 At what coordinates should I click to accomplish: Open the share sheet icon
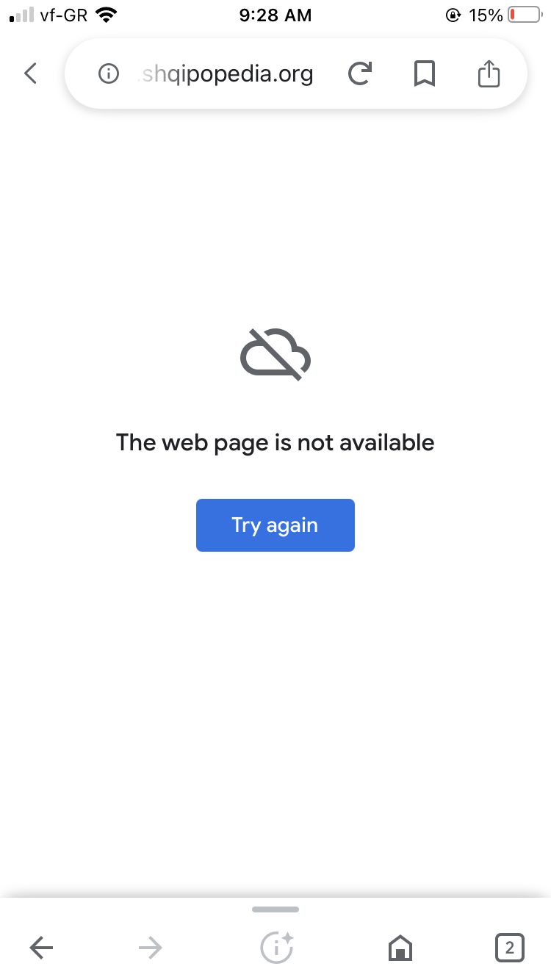coord(489,73)
